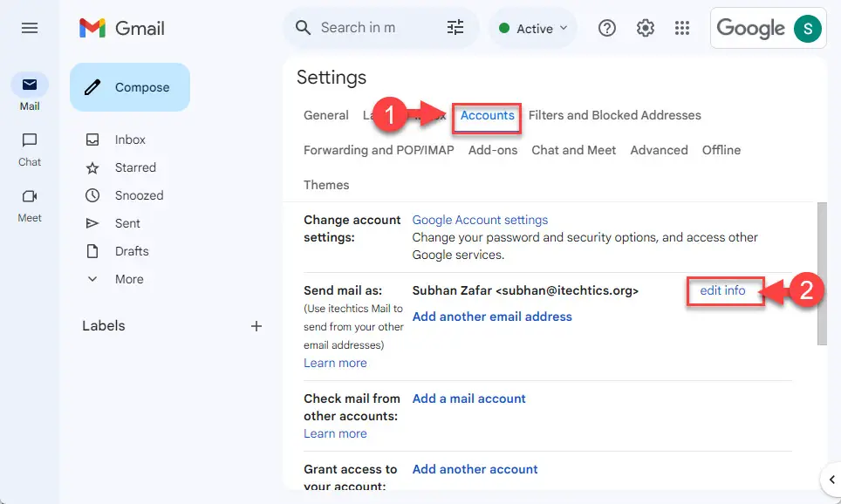Open the Support help icon
The width and height of the screenshot is (841, 504).
point(606,28)
